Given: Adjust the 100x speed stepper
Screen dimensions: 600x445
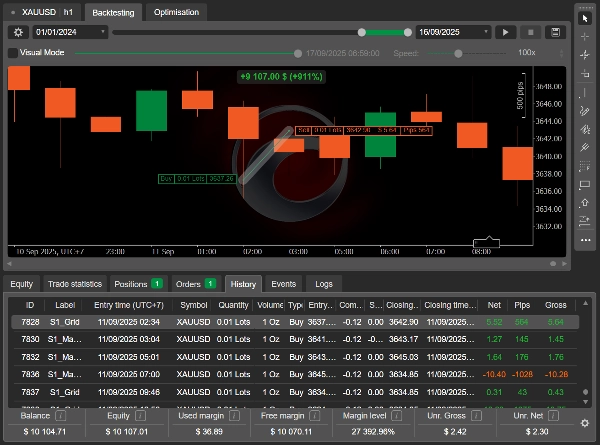Looking at the screenshot, I should click(561, 53).
